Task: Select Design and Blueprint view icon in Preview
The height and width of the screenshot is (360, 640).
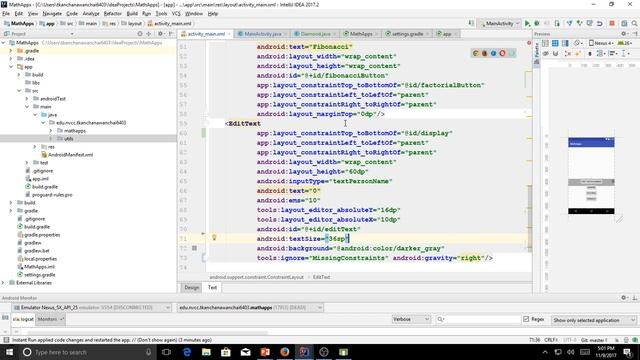Action: (565, 43)
